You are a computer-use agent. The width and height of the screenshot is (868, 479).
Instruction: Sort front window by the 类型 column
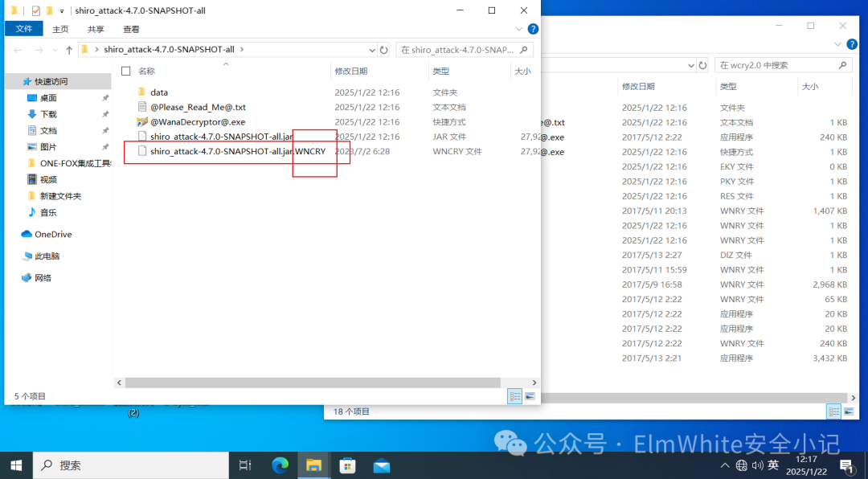pos(440,71)
